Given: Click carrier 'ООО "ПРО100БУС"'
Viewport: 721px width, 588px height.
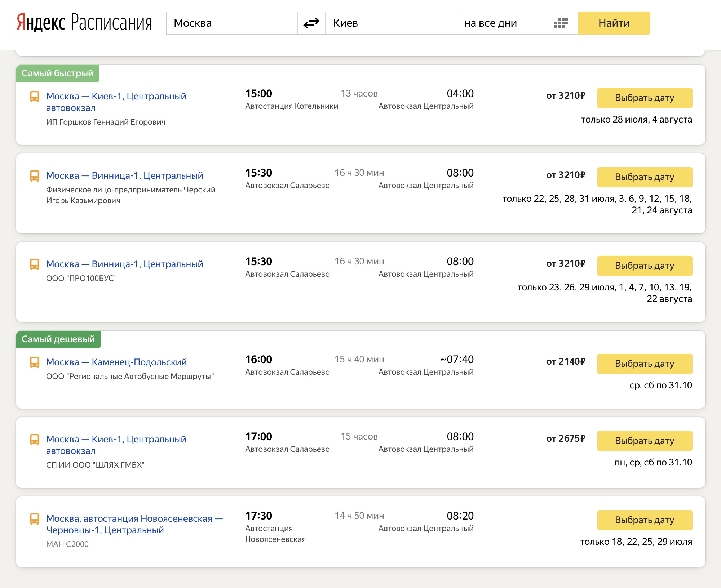Looking at the screenshot, I should coord(81,279).
